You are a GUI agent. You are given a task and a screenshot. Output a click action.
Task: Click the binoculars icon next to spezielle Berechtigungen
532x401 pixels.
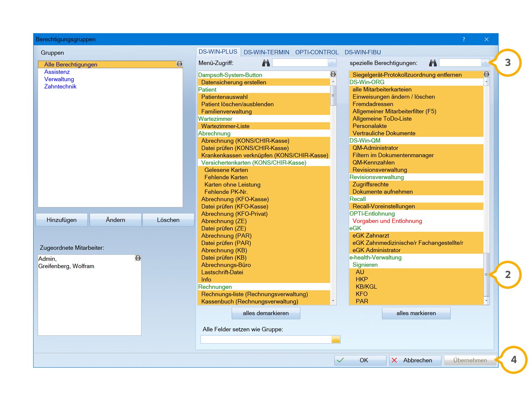(433, 63)
